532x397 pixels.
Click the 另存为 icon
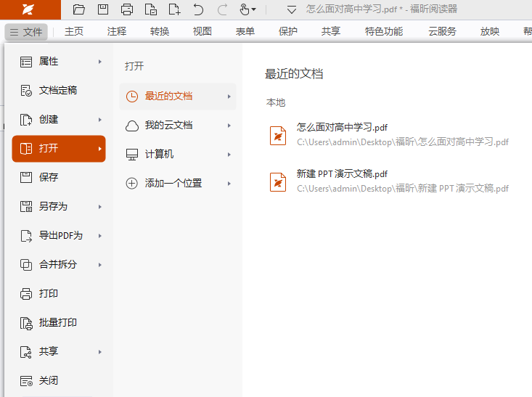[26, 207]
